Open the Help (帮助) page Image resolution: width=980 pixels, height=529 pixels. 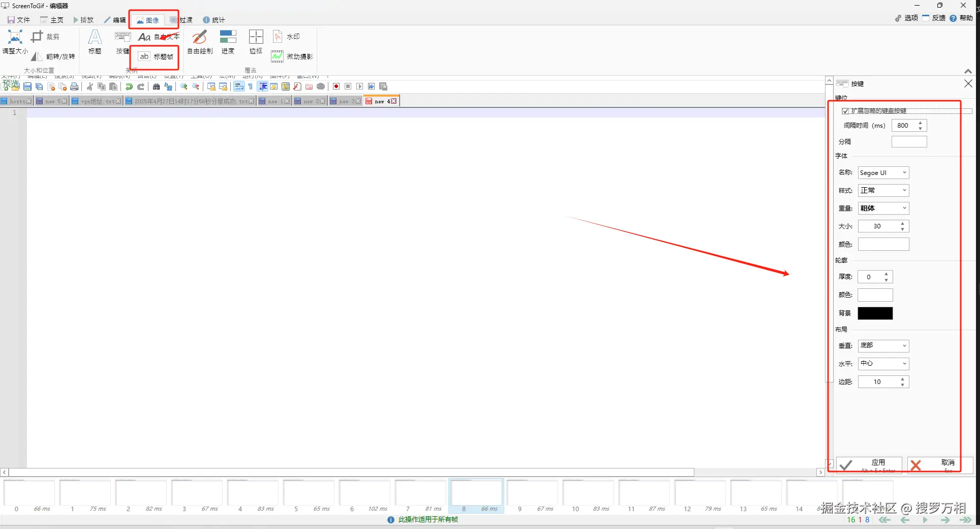pyautogui.click(x=961, y=18)
